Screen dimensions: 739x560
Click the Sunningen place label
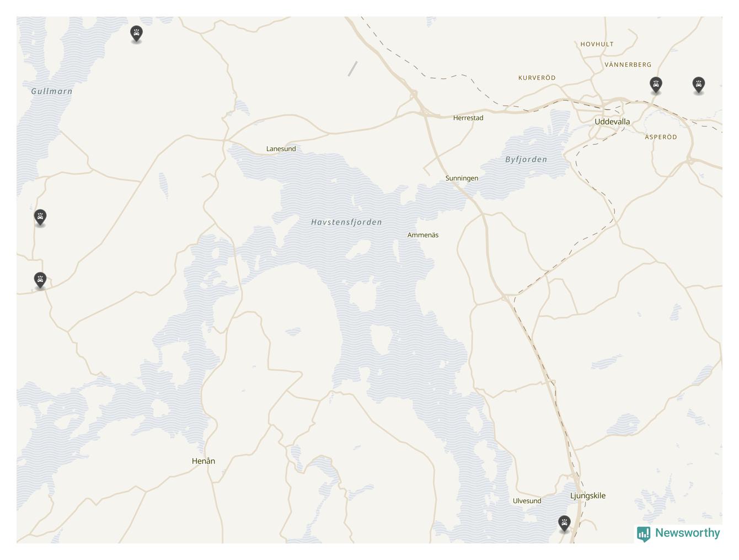click(x=462, y=178)
